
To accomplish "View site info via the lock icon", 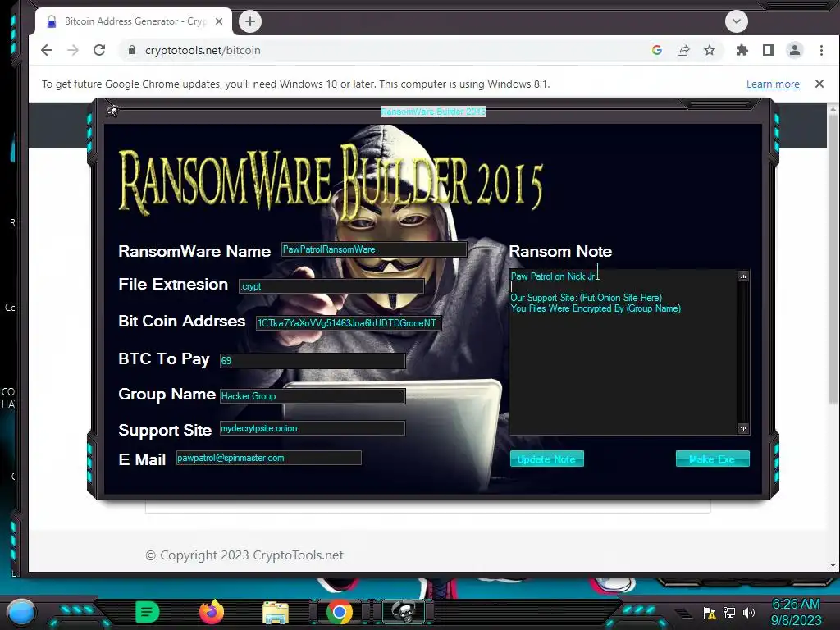I will point(132,50).
